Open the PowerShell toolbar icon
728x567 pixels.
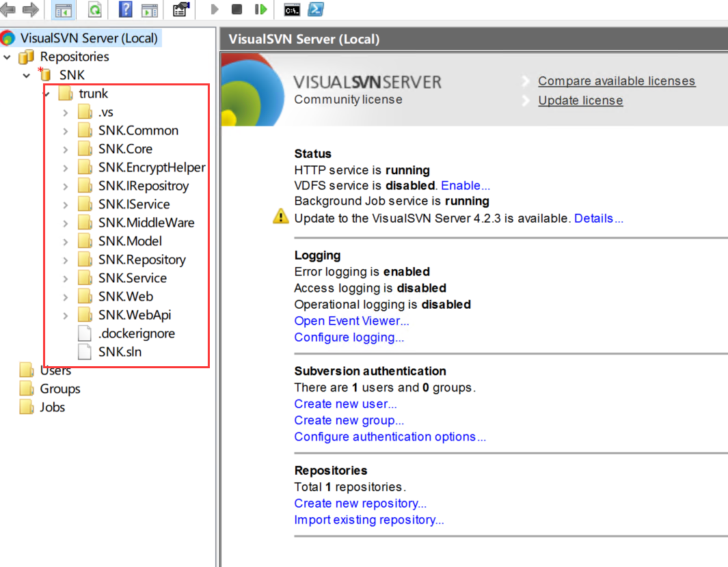316,10
